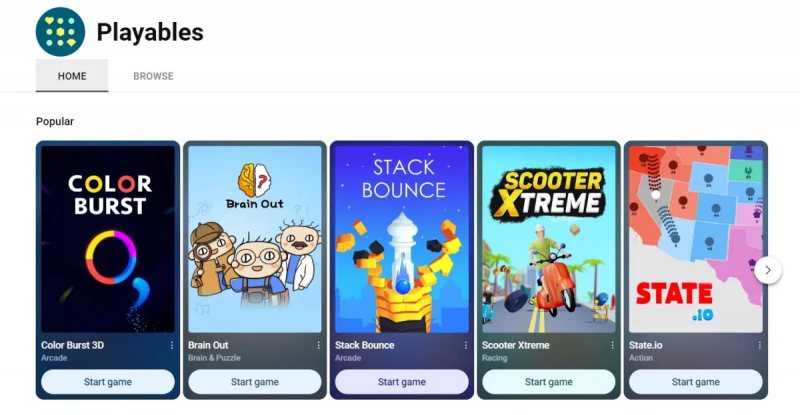
Task: Start game for Color Burst 3D
Action: [108, 382]
